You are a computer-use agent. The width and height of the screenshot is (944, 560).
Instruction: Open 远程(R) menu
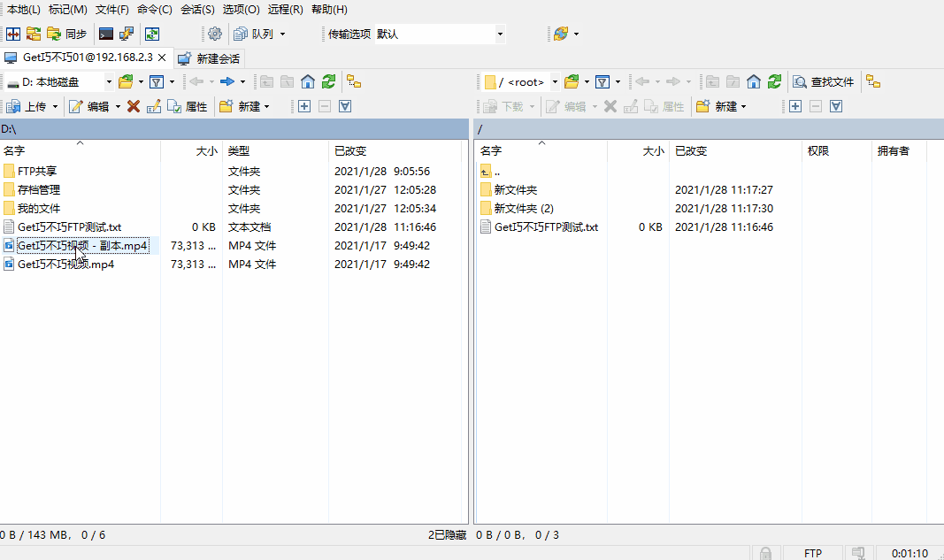[x=286, y=10]
